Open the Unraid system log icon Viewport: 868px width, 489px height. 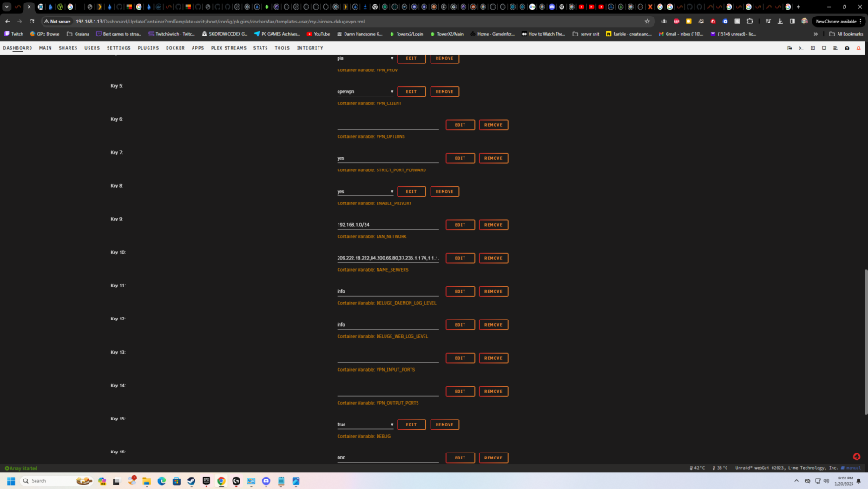point(835,48)
